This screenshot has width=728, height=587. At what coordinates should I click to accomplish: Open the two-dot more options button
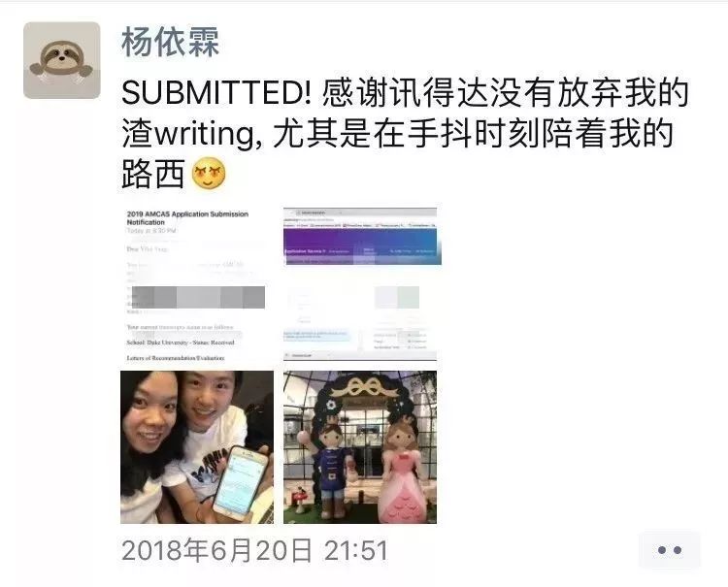point(670,550)
